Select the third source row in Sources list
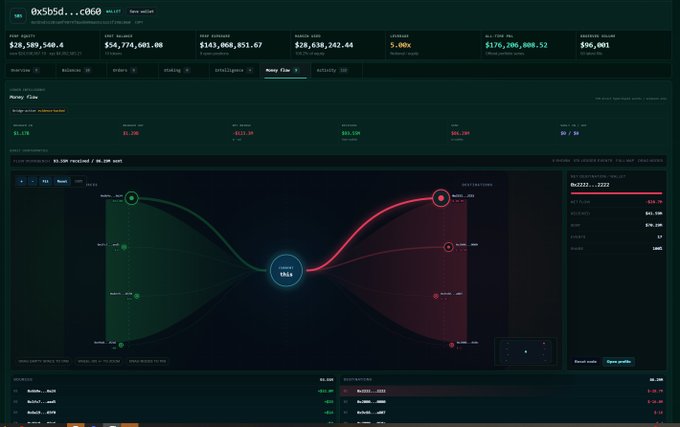This screenshot has width=680, height=427. pos(173,413)
